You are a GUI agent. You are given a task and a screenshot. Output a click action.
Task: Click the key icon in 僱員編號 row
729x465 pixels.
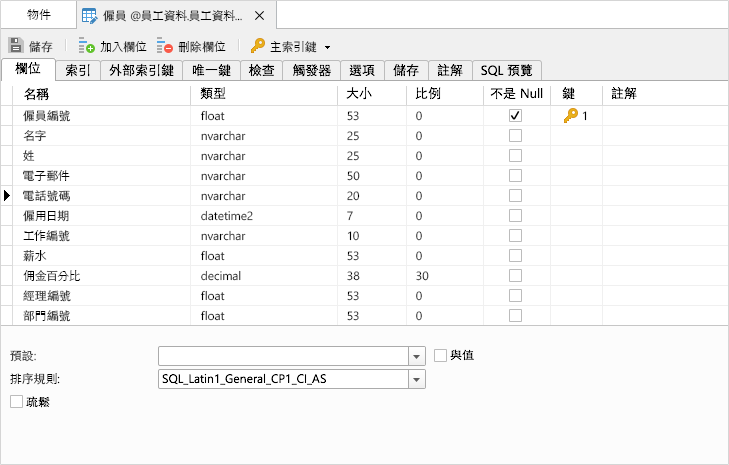pos(570,116)
